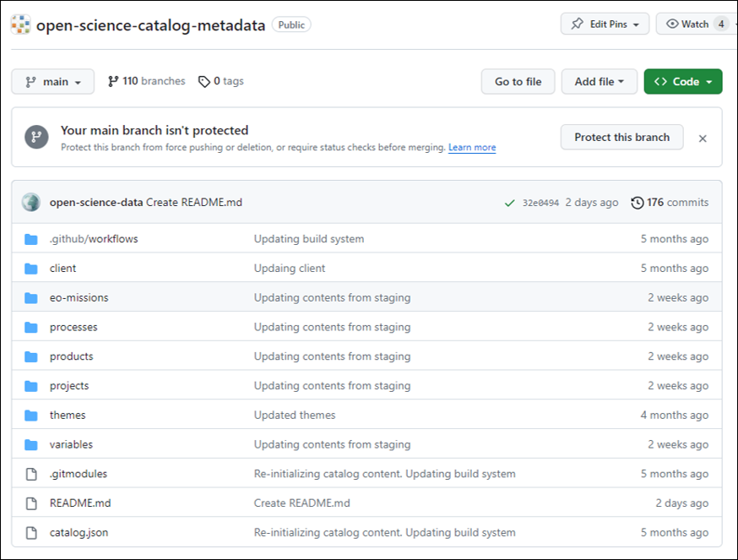
Task: Open the themes folder
Action: click(68, 415)
